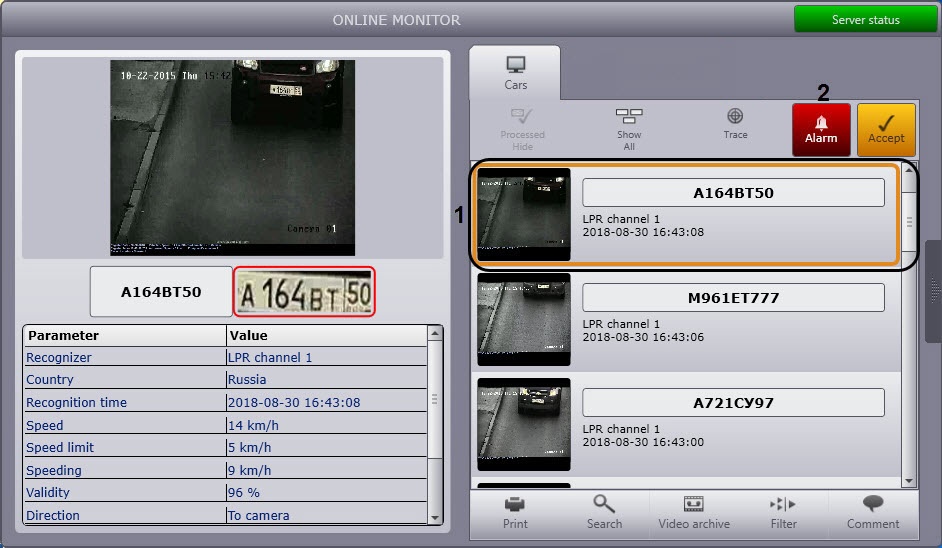This screenshot has height=548, width=942.
Task: Print the selected record
Action: tap(515, 513)
